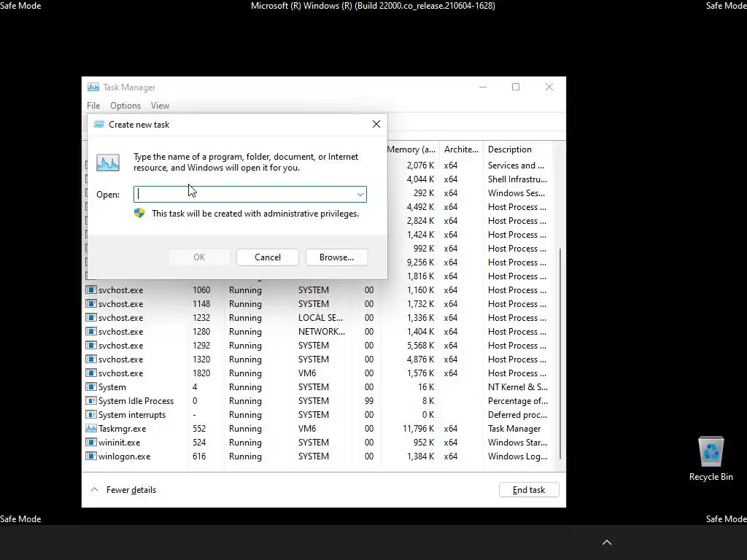Click the icon of svchost.exe PID 1232
Image resolution: width=747 pixels, height=560 pixels.
(x=91, y=318)
